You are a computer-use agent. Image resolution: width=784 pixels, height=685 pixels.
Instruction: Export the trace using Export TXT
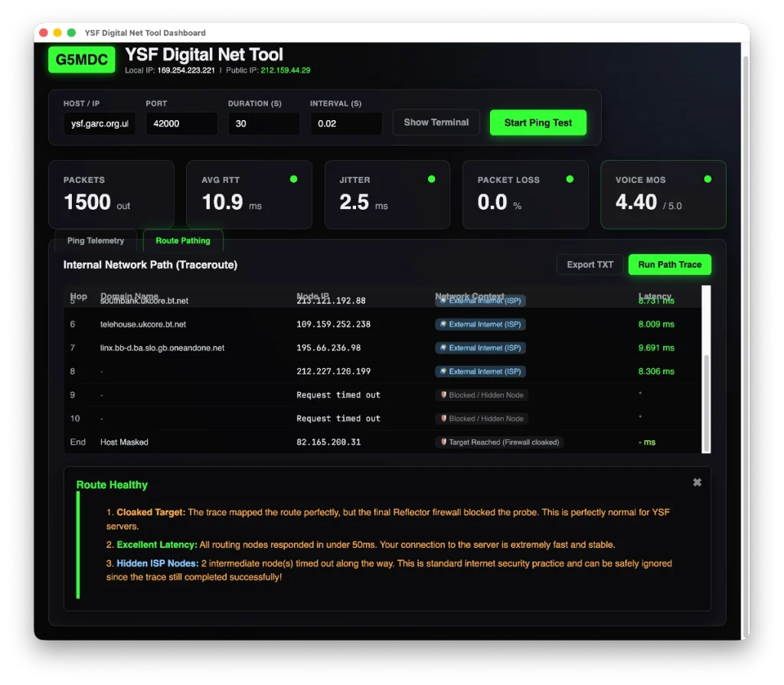590,265
